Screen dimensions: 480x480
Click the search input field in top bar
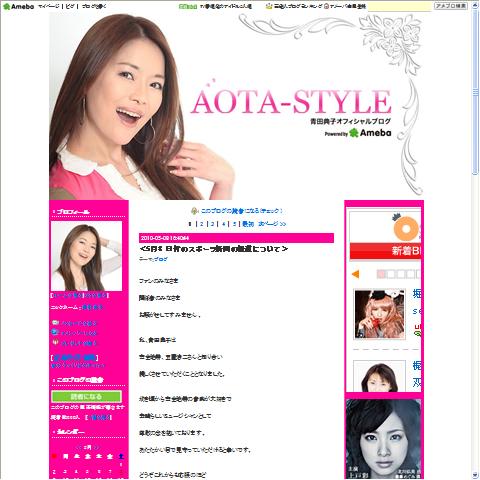pyautogui.click(x=400, y=6)
